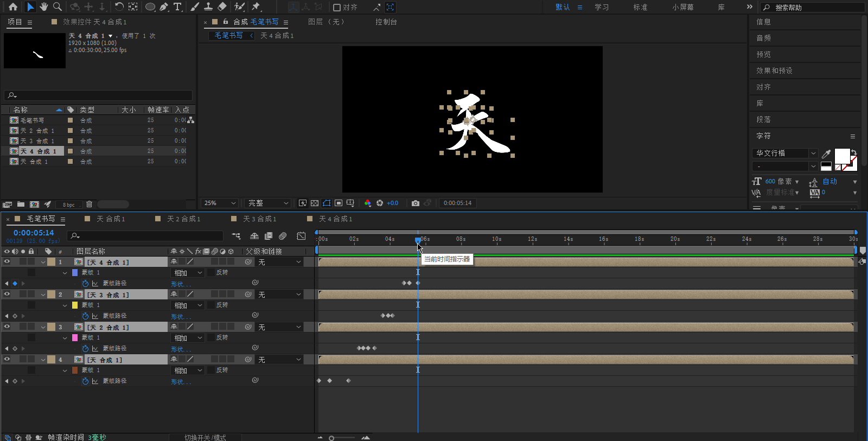Enable motion blur icon in timeline

[283, 236]
